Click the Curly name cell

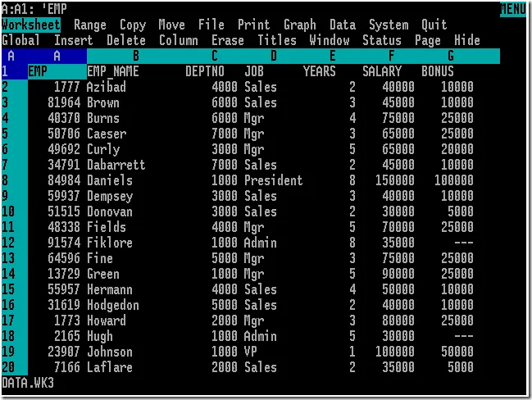103,150
